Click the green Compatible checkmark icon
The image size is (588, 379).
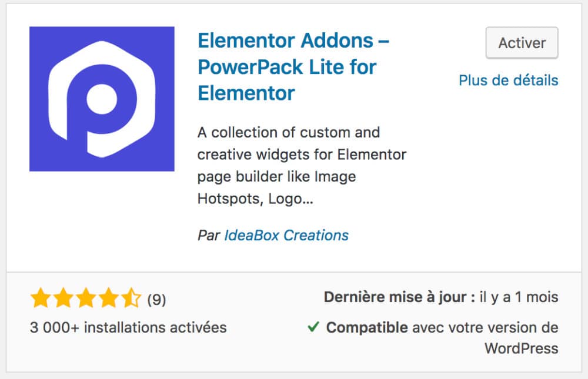pyautogui.click(x=312, y=327)
